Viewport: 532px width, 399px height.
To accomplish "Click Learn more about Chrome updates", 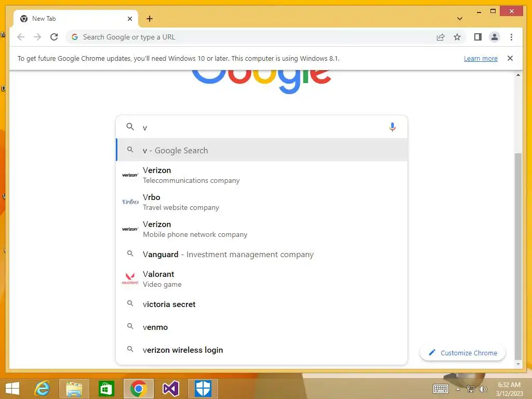I will 481,58.
